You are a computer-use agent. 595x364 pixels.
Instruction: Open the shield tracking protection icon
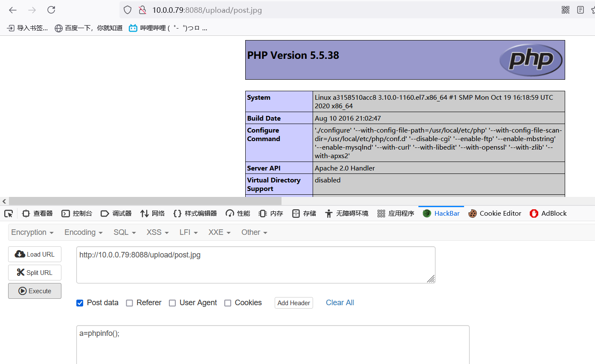pyautogui.click(x=128, y=10)
